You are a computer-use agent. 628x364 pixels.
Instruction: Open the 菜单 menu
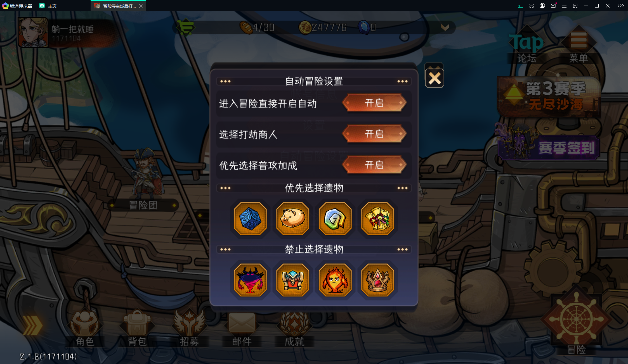point(579,45)
